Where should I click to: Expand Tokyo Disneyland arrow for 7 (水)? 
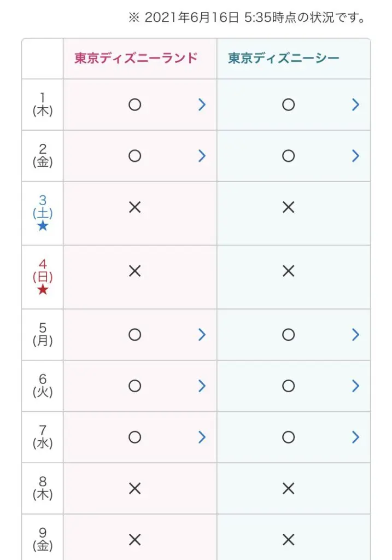(x=202, y=437)
